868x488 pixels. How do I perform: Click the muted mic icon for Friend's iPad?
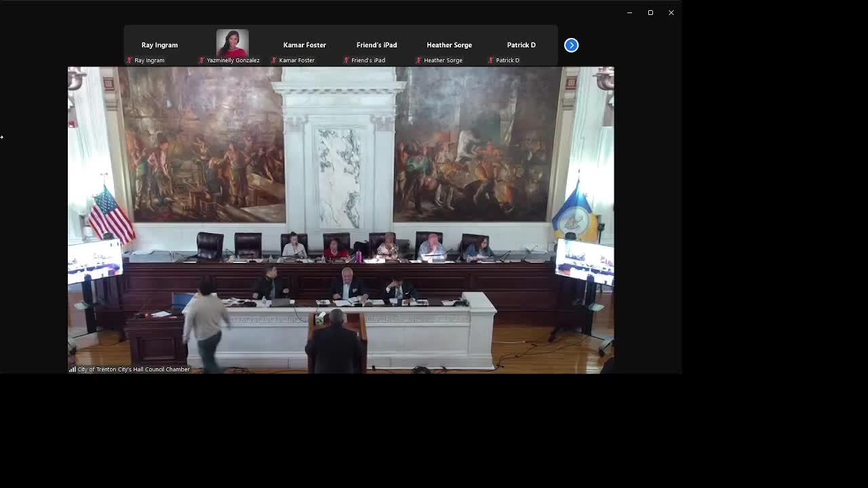pos(346,60)
